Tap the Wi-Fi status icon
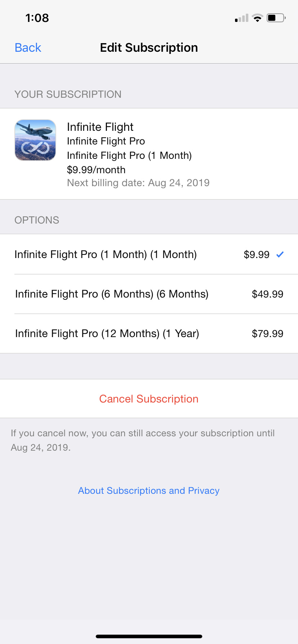The image size is (298, 644). [x=257, y=18]
